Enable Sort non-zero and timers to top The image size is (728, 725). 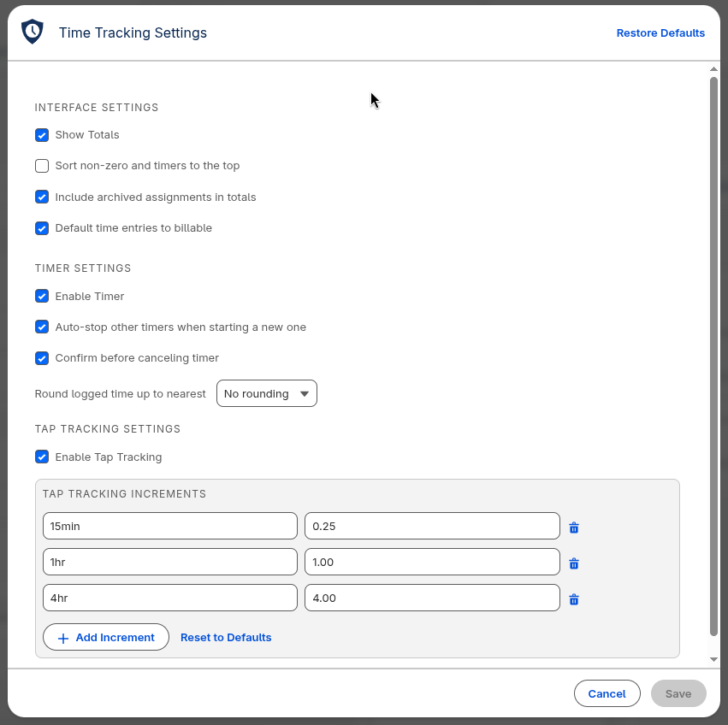42,166
